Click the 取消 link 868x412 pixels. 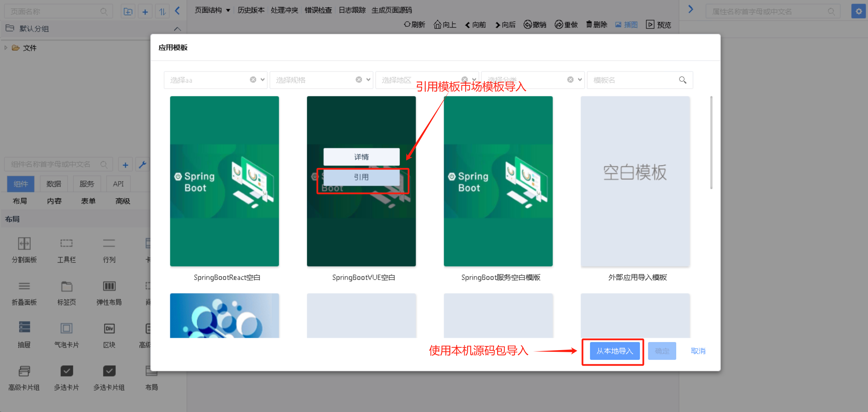coord(698,351)
